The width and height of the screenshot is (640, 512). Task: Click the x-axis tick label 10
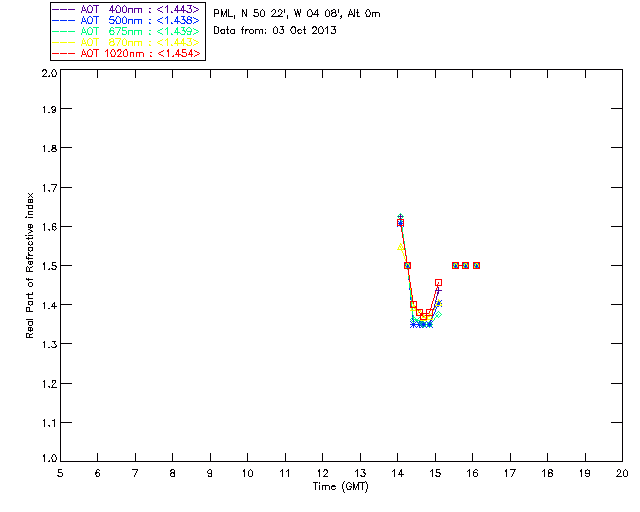(247, 473)
